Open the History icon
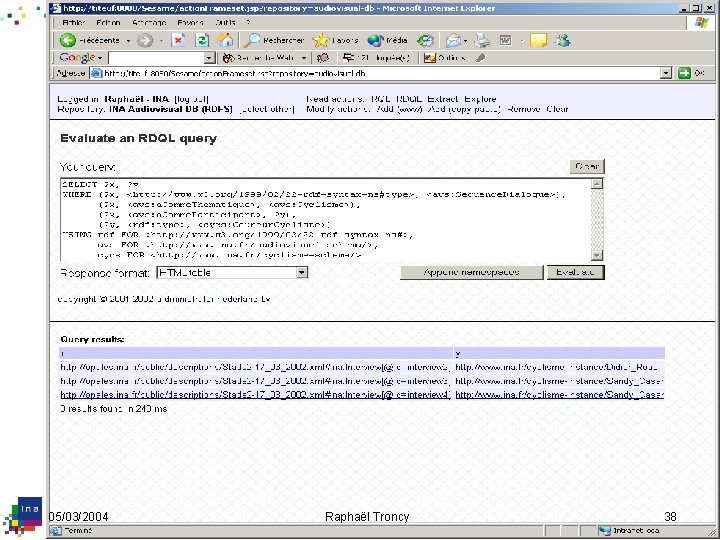Viewport: 720px width, 540px height. [x=425, y=40]
